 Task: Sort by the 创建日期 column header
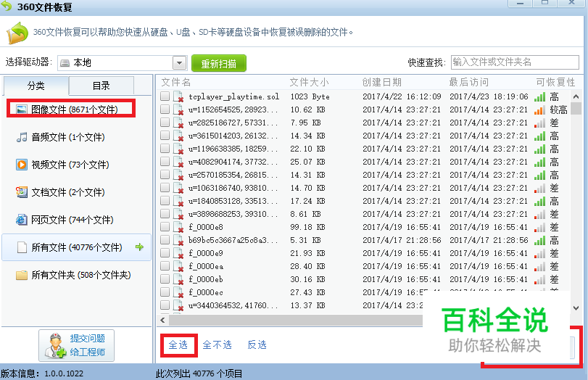[382, 82]
